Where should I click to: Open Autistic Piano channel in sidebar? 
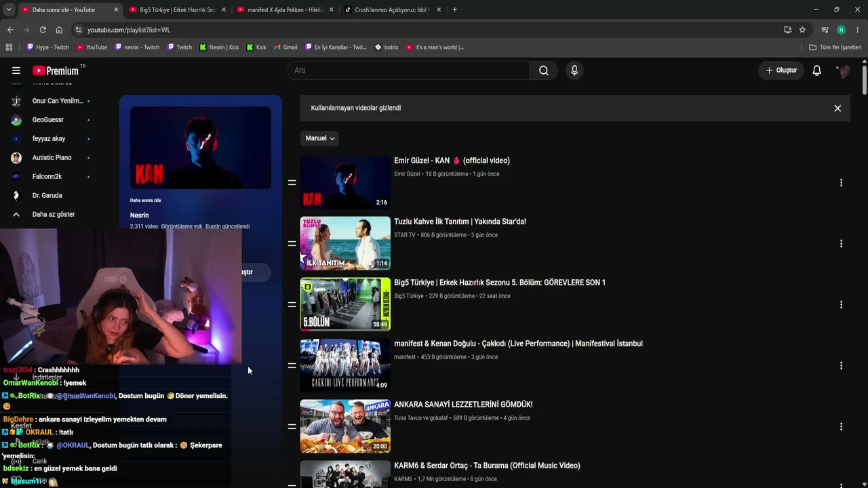[52, 158]
